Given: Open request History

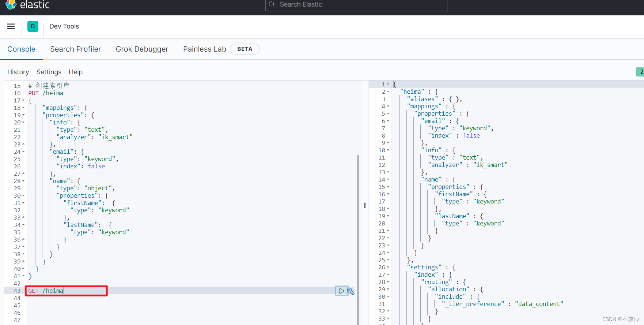Looking at the screenshot, I should tap(18, 72).
